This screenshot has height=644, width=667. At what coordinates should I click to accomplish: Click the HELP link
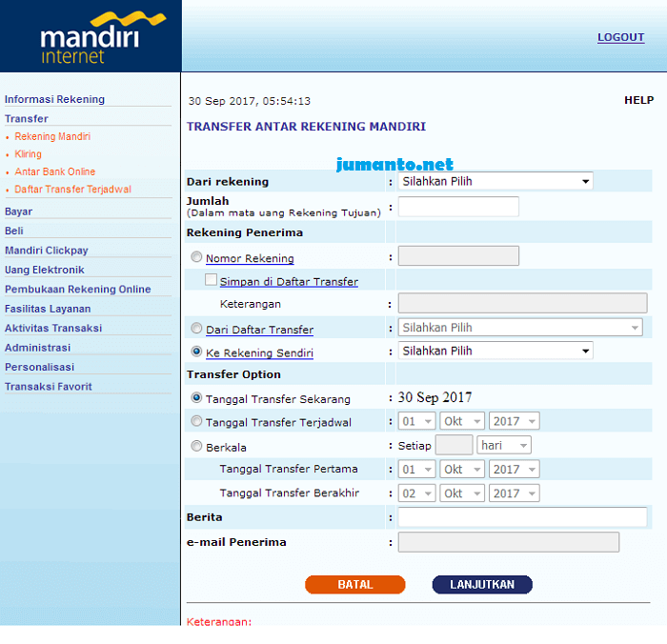pos(638,100)
